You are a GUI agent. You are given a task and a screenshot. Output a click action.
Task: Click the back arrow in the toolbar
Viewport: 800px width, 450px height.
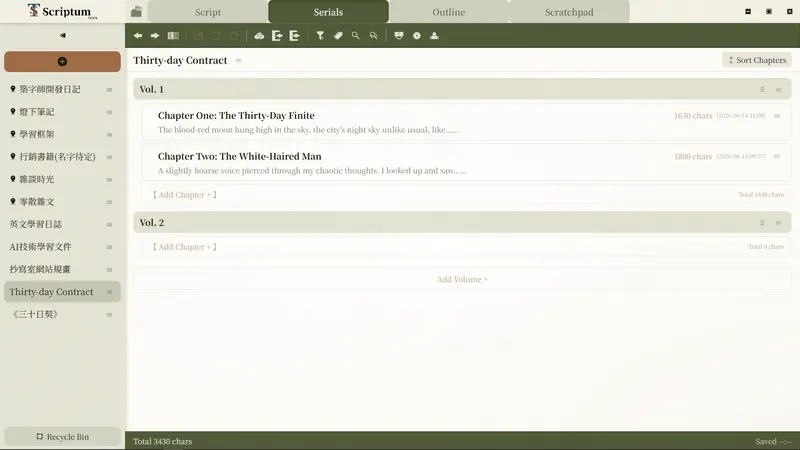(138, 36)
